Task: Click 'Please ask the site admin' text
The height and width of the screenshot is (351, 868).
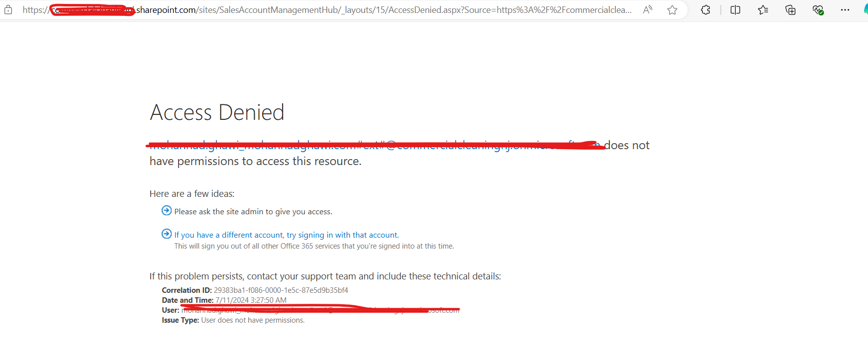Action: [x=253, y=212]
